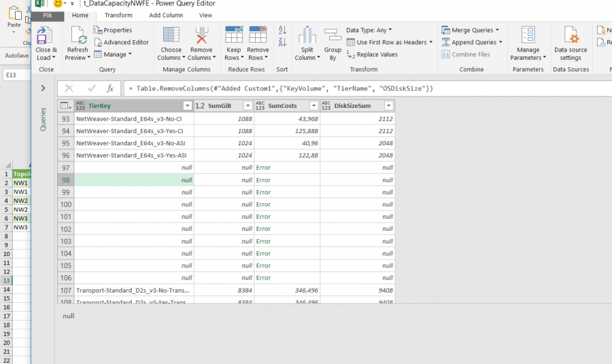Viewport: 612px width, 364px height.
Task: Click the Choose Columns icon
Action: pyautogui.click(x=171, y=35)
